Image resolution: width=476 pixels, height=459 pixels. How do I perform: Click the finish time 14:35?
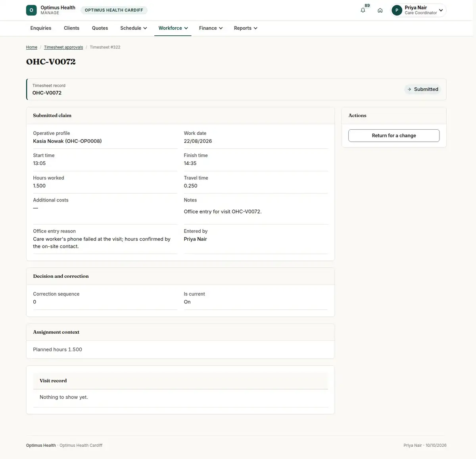click(x=190, y=163)
